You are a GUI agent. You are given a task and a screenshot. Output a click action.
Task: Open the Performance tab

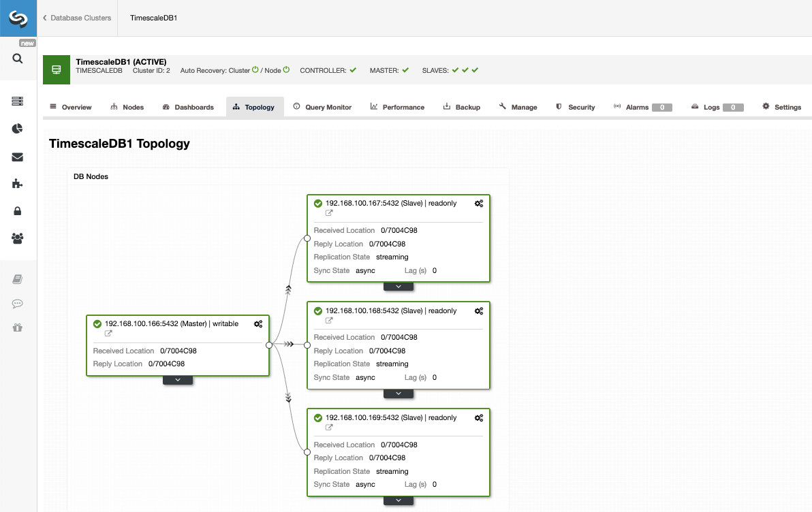coord(397,107)
